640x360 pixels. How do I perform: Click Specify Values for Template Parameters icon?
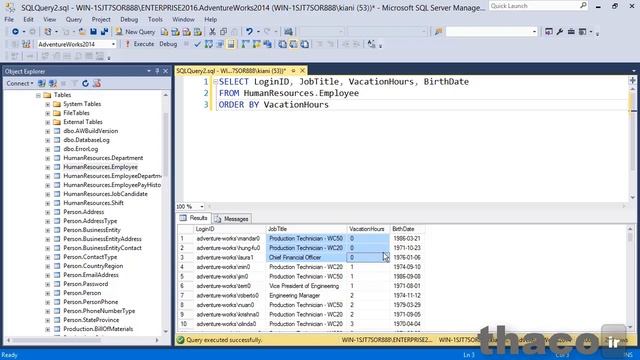pos(371,44)
